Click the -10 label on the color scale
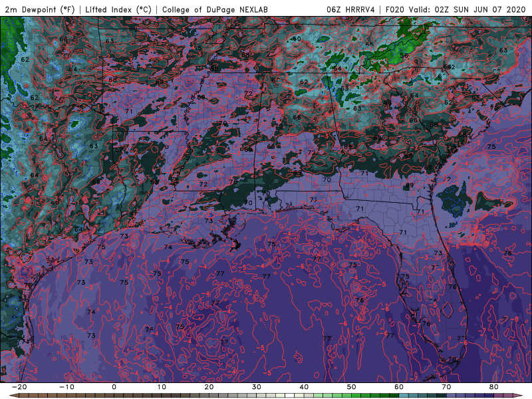 coord(66,387)
